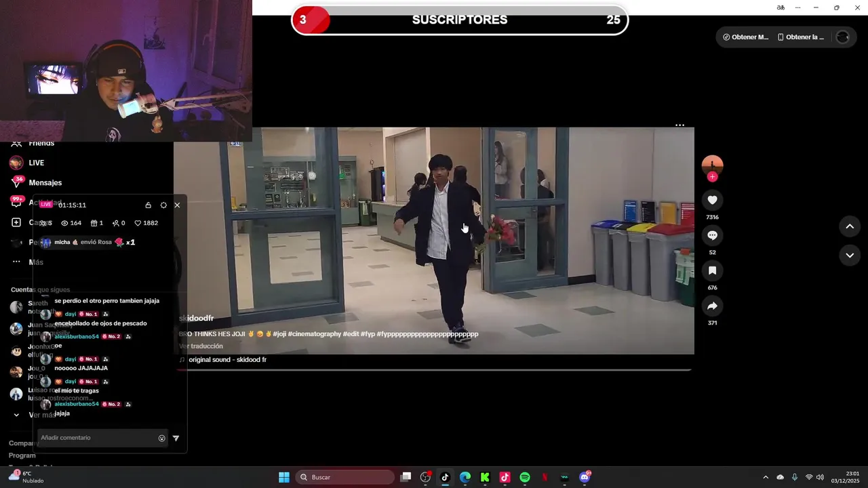Click the translate page icon in title bar
The width and height of the screenshot is (868, 488).
click(781, 7)
